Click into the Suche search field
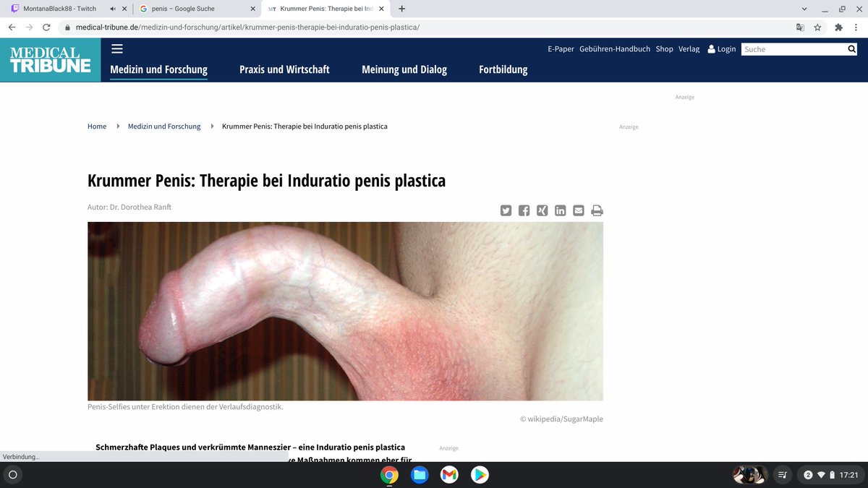868x488 pixels. click(x=794, y=49)
